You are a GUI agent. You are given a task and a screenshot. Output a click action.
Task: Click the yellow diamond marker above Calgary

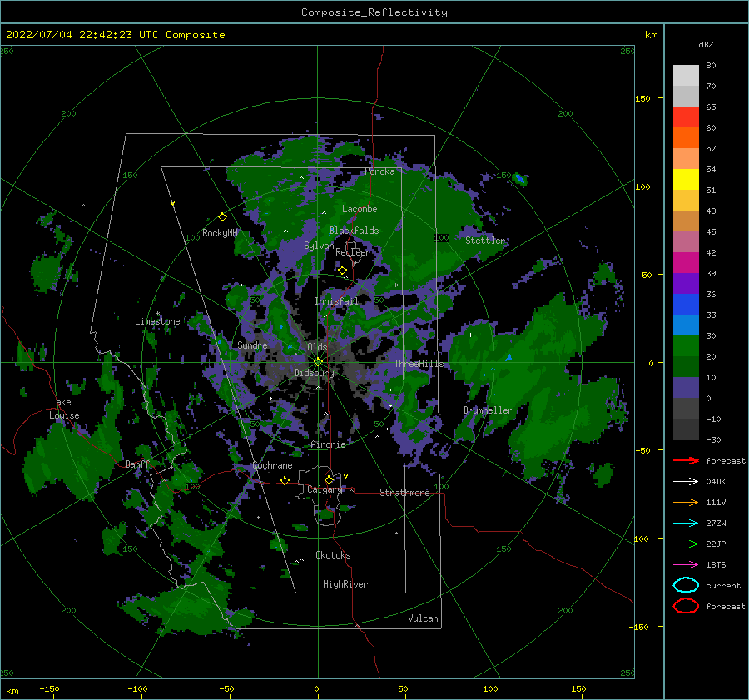pos(329,479)
